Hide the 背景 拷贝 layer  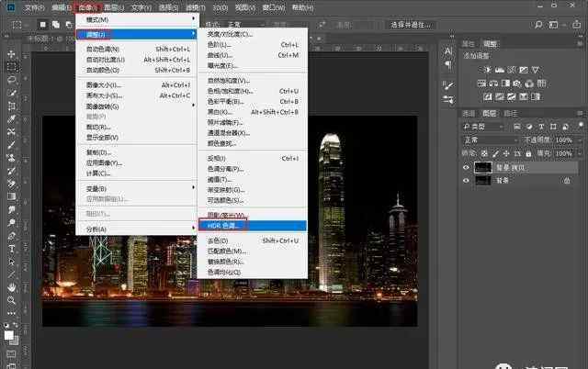tap(466, 168)
